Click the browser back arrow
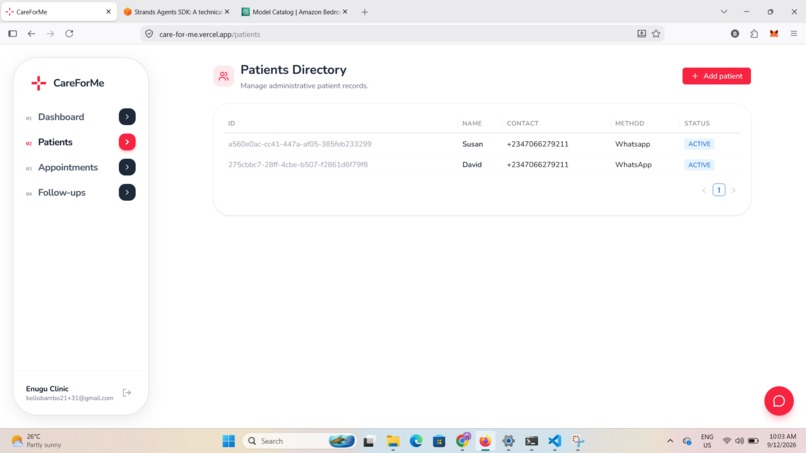 pos(31,34)
